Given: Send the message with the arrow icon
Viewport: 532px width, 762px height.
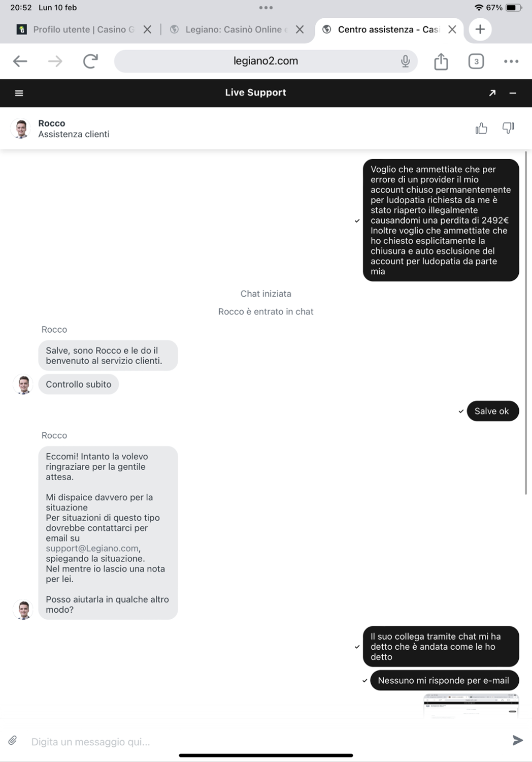Looking at the screenshot, I should (x=517, y=741).
